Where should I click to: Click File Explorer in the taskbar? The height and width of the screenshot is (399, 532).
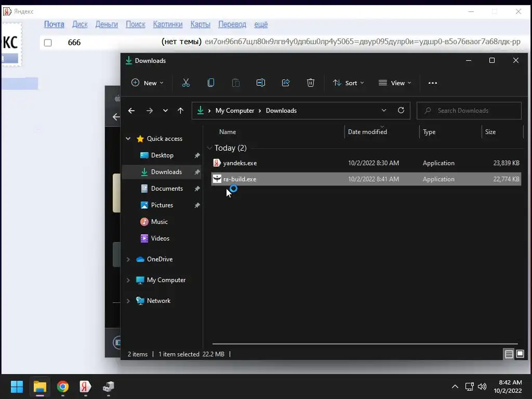(39, 387)
